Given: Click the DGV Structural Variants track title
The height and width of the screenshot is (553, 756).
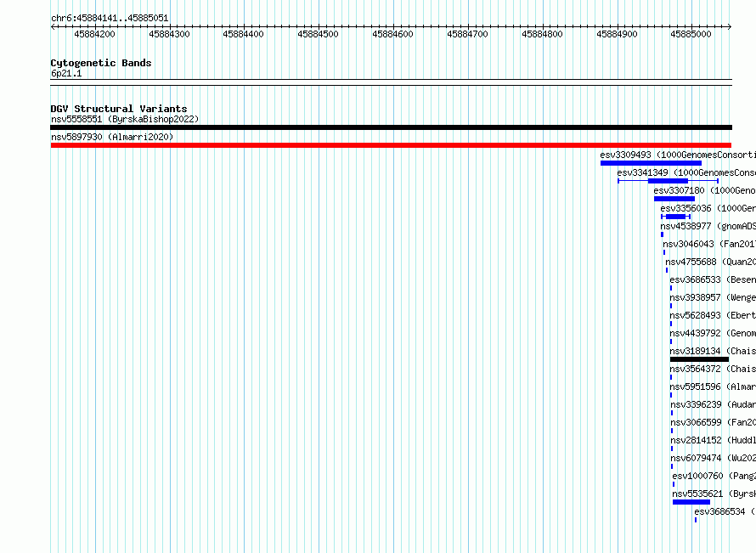Looking at the screenshot, I should (119, 109).
